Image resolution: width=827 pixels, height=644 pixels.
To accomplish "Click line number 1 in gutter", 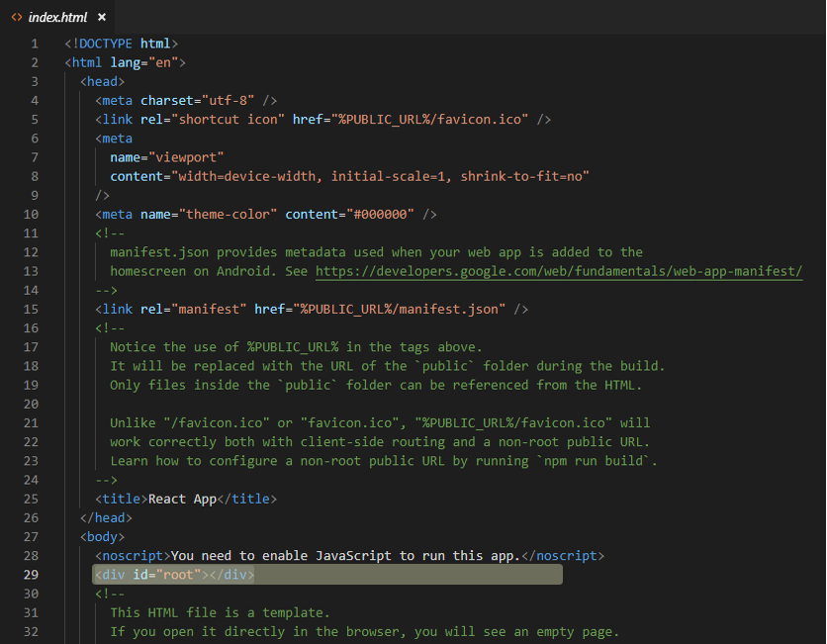I will pyautogui.click(x=35, y=44).
